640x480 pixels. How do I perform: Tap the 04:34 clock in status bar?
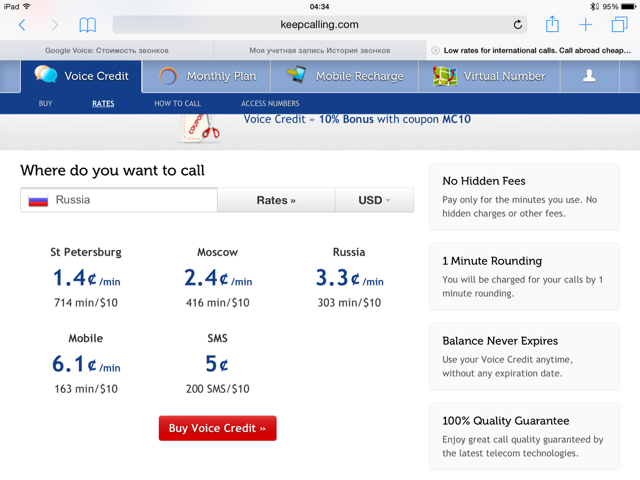coord(320,7)
